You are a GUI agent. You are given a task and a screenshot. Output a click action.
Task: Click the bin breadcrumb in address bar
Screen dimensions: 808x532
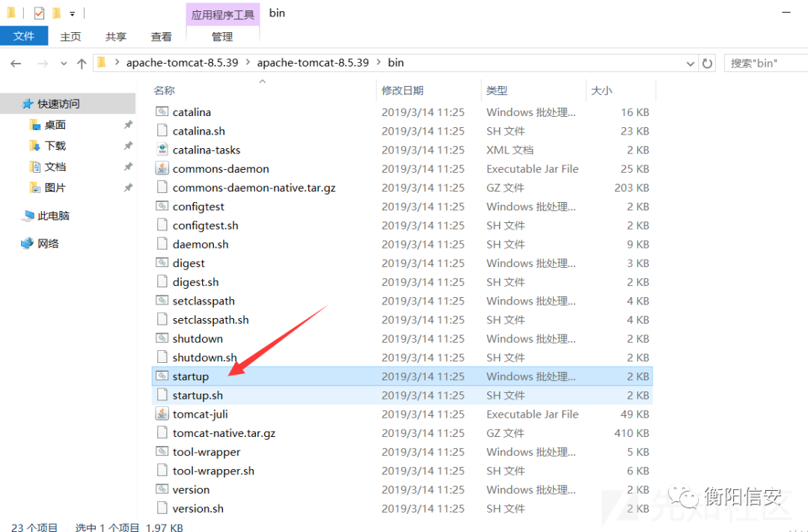coord(396,62)
